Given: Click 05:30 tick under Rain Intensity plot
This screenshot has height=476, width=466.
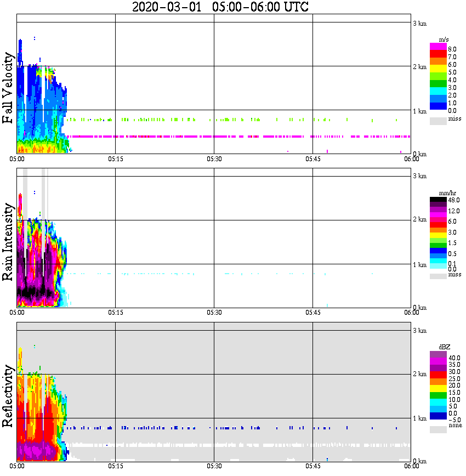Looking at the screenshot, I should pos(214,313).
